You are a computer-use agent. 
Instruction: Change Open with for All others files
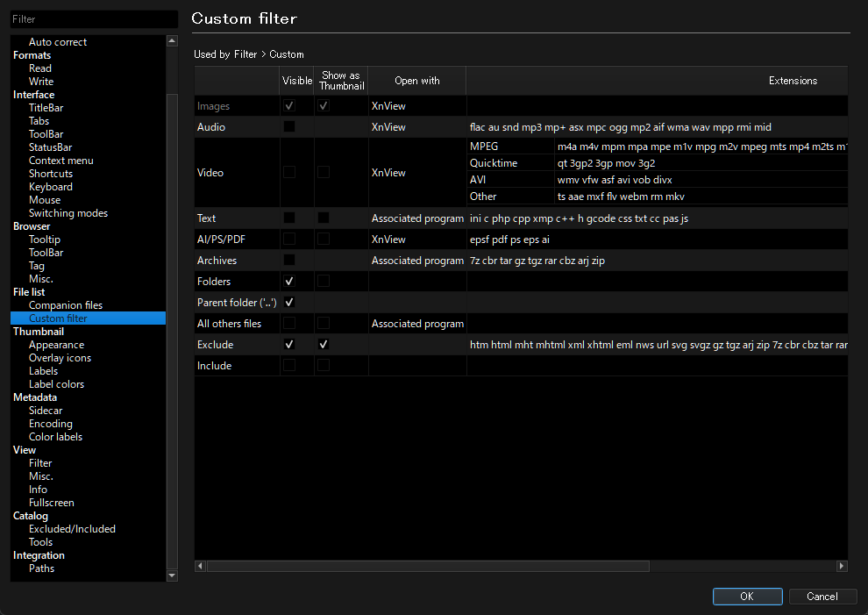pos(417,324)
